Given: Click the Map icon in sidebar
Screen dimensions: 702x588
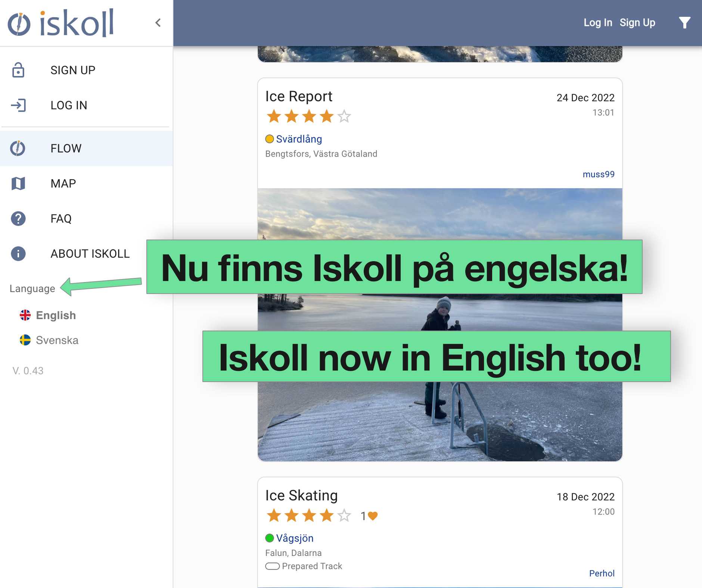Looking at the screenshot, I should coord(18,183).
